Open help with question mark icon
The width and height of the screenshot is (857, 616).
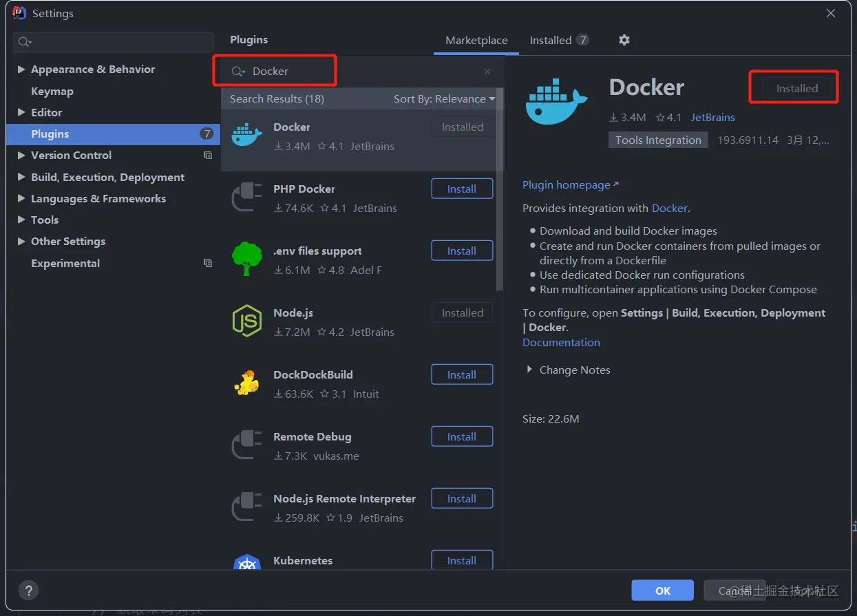28,590
